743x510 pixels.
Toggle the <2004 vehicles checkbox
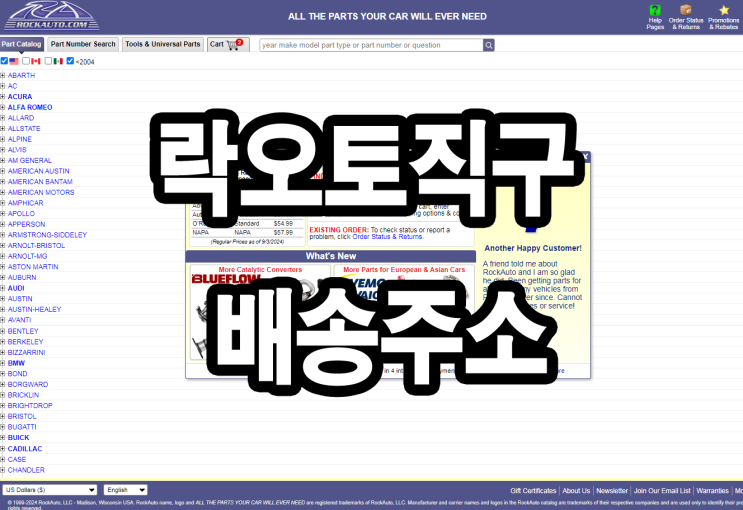tap(70, 61)
